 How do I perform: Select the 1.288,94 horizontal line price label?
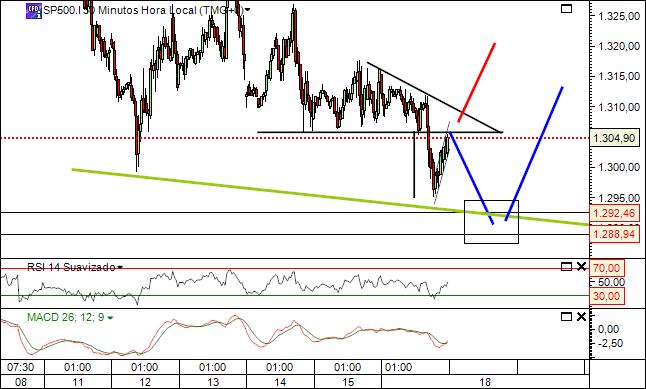click(x=615, y=234)
